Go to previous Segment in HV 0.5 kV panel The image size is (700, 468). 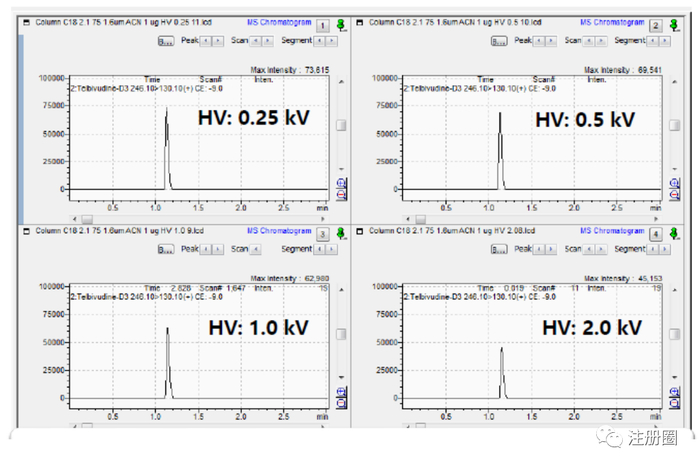click(x=653, y=41)
